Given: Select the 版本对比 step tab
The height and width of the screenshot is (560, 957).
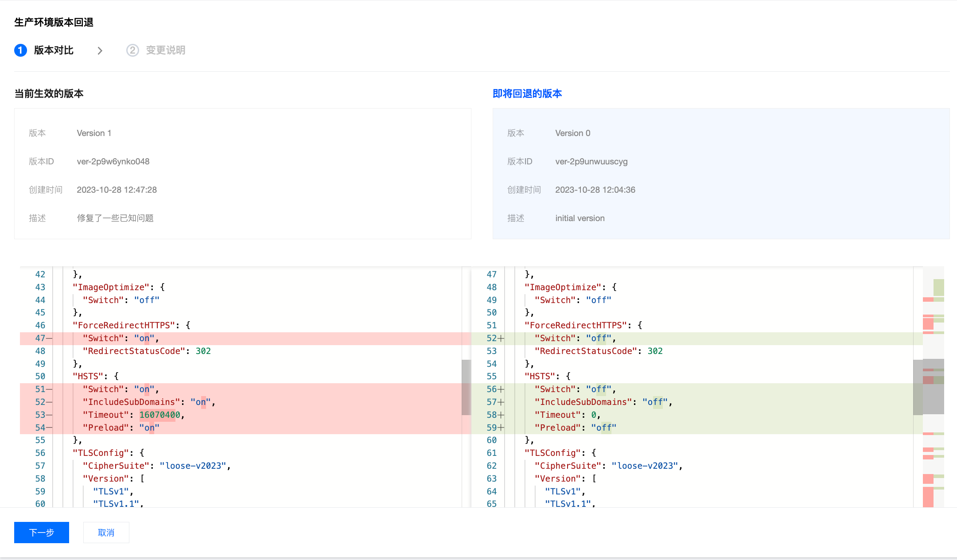Looking at the screenshot, I should (x=54, y=51).
